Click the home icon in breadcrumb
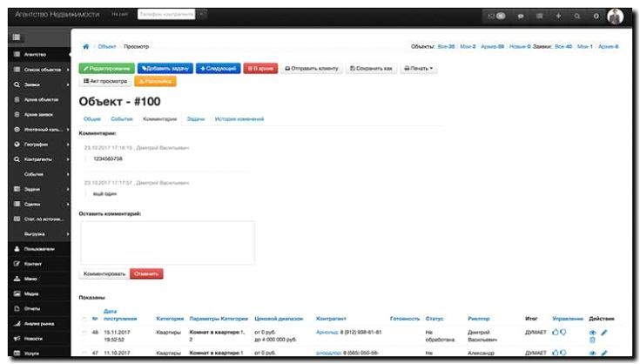 click(x=85, y=45)
